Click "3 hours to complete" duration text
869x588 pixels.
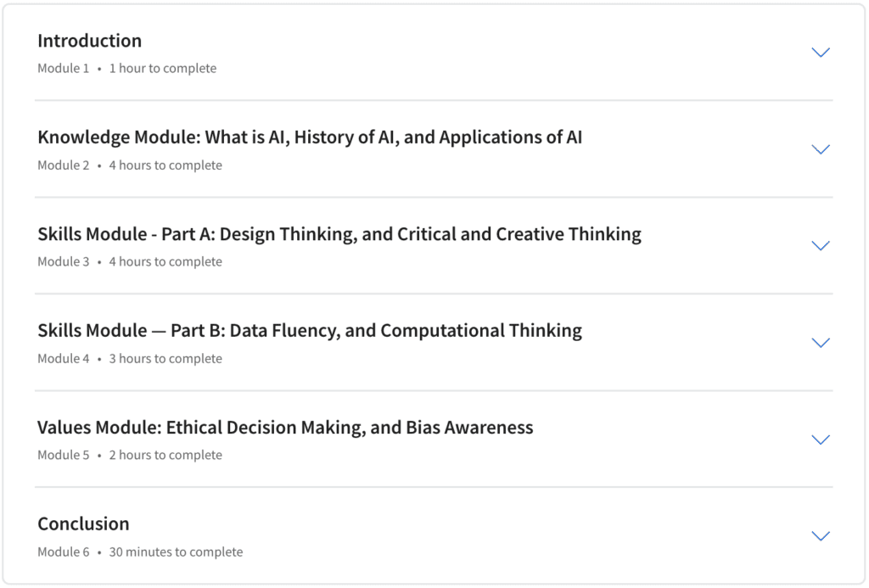tap(165, 359)
